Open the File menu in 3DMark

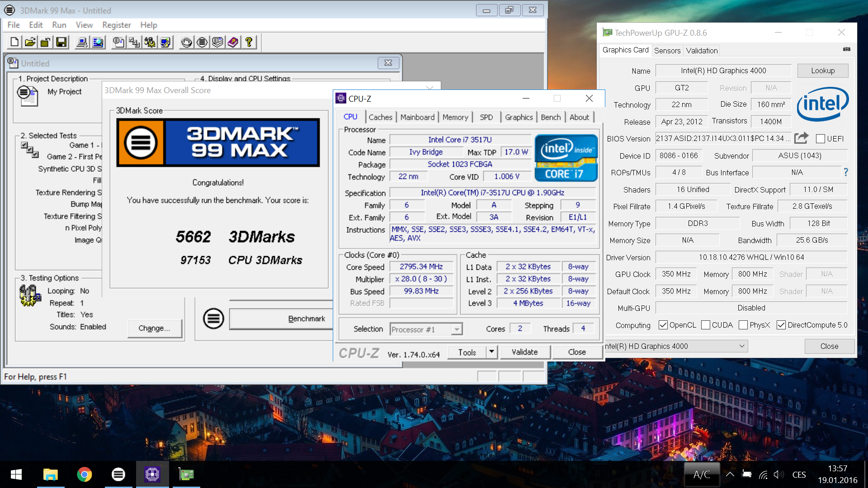pos(14,25)
